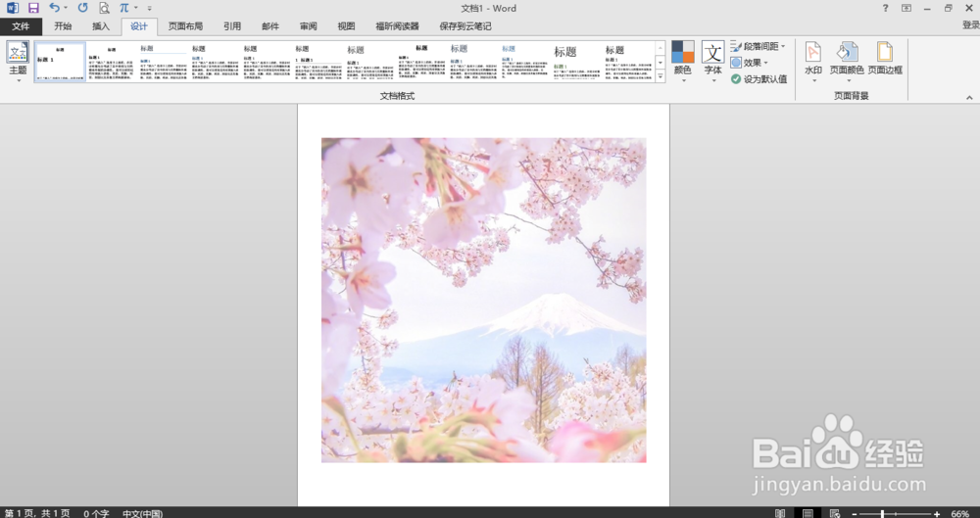Open Ribbon Display Options icon
Viewport: 980px width, 518px height.
[x=906, y=8]
